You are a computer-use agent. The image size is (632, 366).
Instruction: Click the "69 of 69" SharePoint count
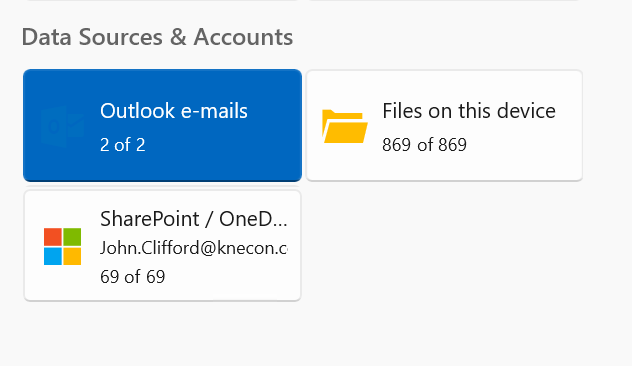(133, 277)
